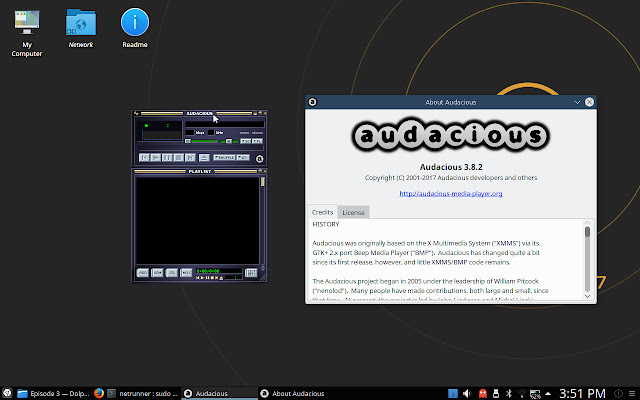Screen dimensions: 640x400
Task: Start playback with the large Play button
Action: 156,158
